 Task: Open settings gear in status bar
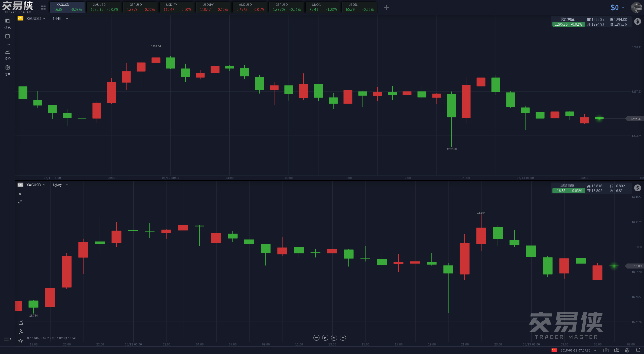(x=627, y=350)
